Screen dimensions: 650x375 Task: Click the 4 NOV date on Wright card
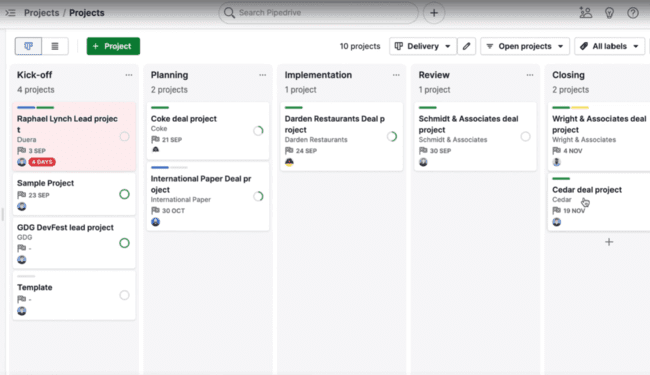click(572, 151)
